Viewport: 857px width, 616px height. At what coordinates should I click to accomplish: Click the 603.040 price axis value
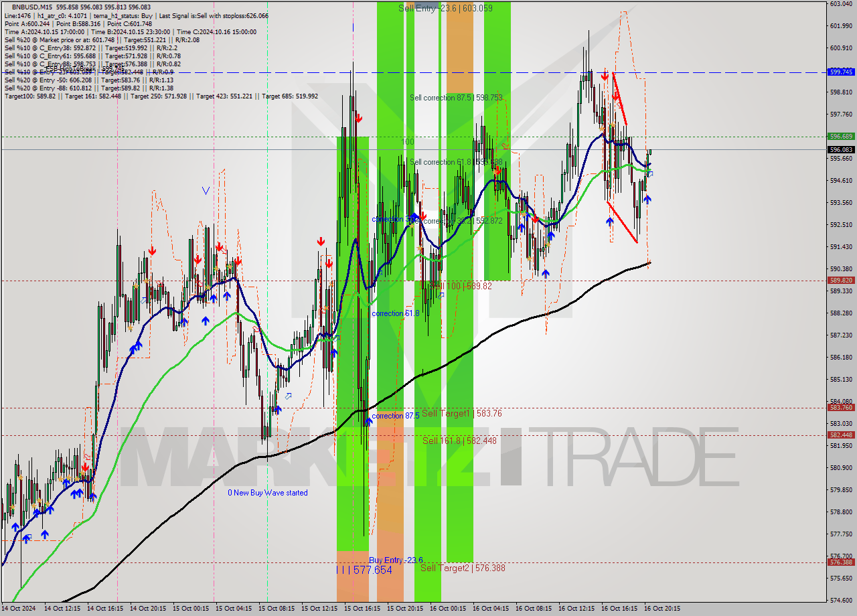click(841, 3)
